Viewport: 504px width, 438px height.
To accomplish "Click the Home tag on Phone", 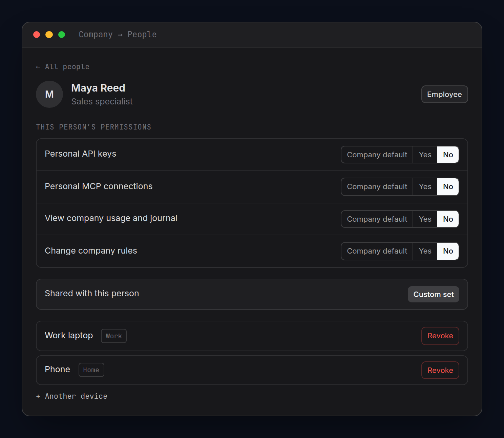I will coord(91,370).
